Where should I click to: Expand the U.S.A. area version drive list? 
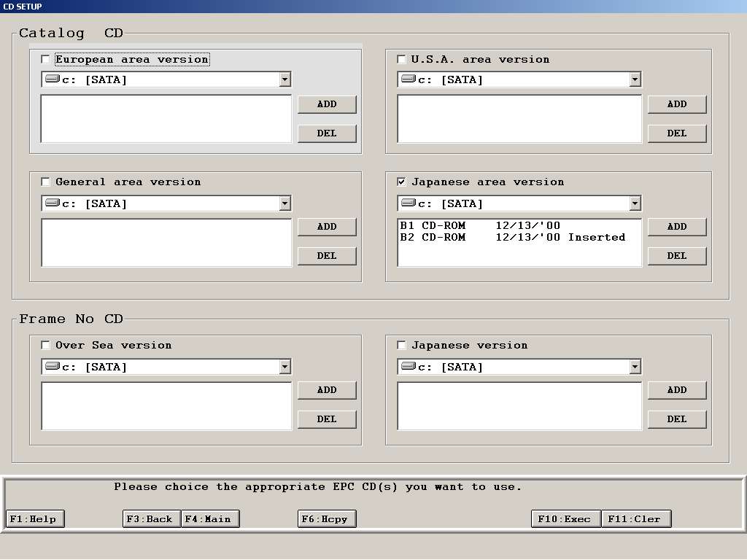tap(635, 79)
